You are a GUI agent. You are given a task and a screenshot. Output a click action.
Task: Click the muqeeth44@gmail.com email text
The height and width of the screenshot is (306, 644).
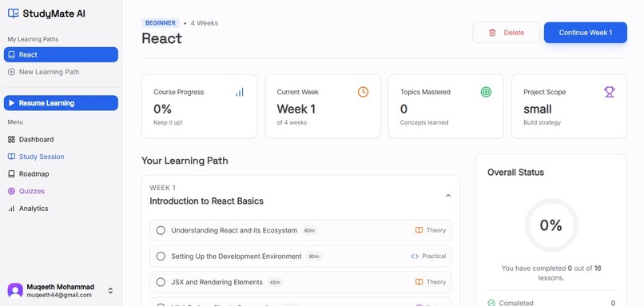pyautogui.click(x=59, y=295)
